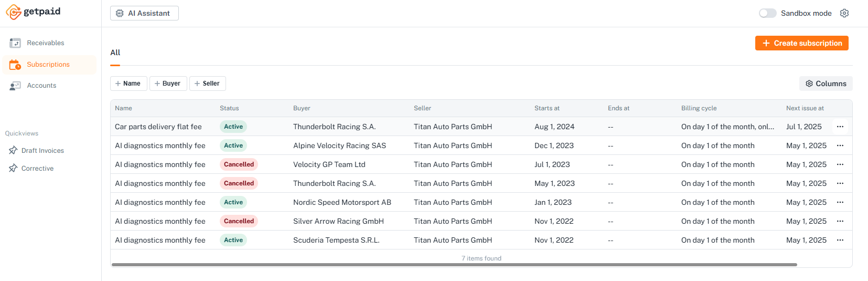Open the Columns settings button
This screenshot has width=868, height=281.
coord(826,84)
